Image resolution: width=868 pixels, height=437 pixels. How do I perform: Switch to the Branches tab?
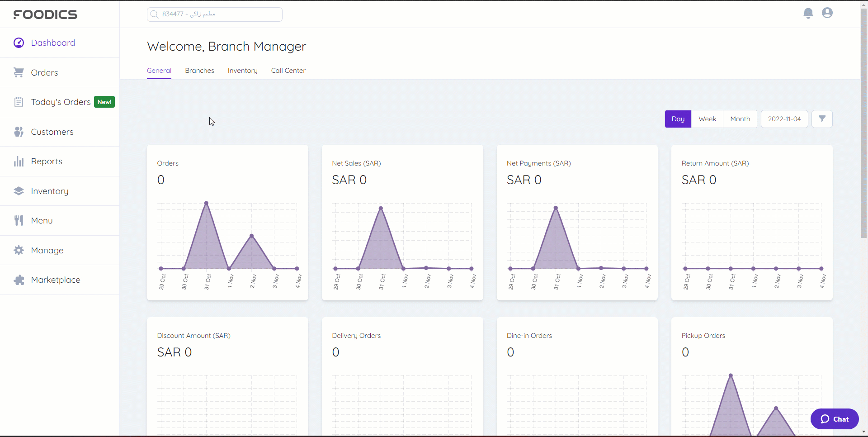pyautogui.click(x=199, y=71)
